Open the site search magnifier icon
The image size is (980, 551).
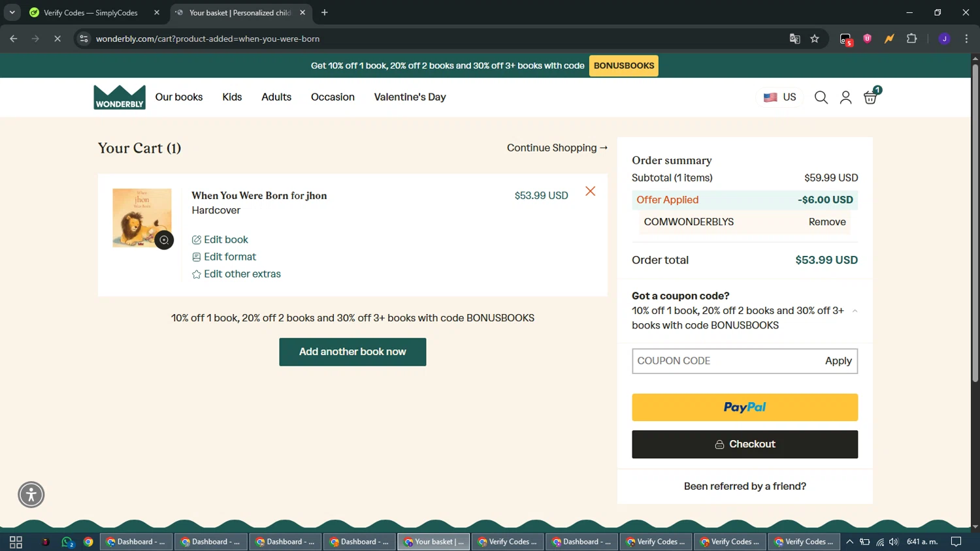pyautogui.click(x=821, y=97)
